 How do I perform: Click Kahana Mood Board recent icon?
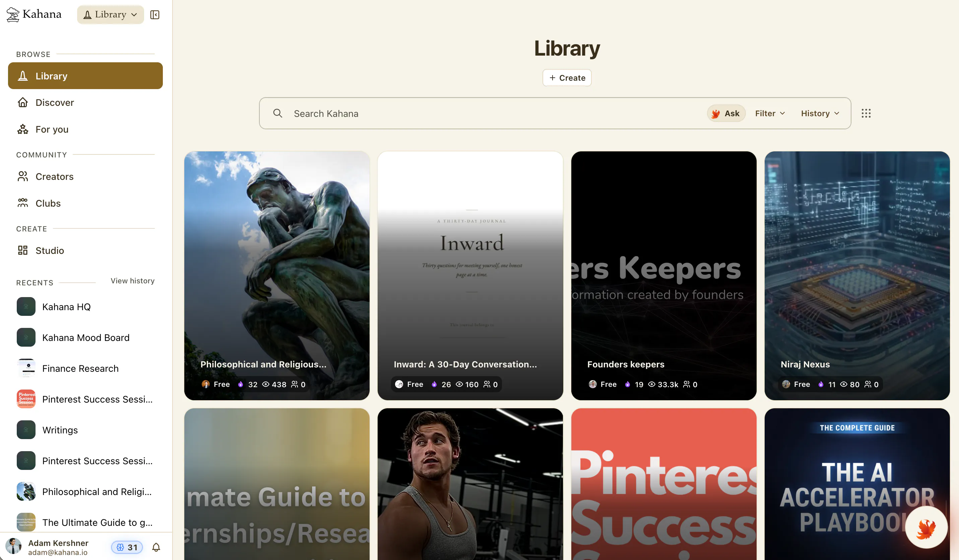[x=26, y=338]
